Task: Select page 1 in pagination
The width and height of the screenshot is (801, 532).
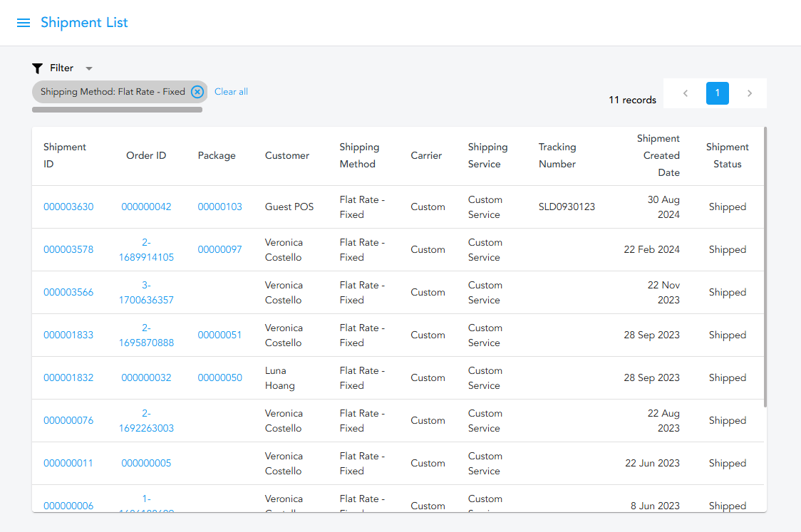Action: pos(717,93)
